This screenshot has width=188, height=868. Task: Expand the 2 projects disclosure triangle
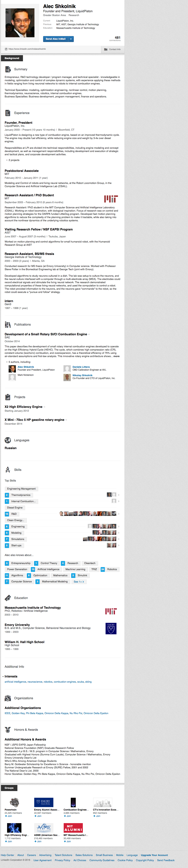(7, 160)
